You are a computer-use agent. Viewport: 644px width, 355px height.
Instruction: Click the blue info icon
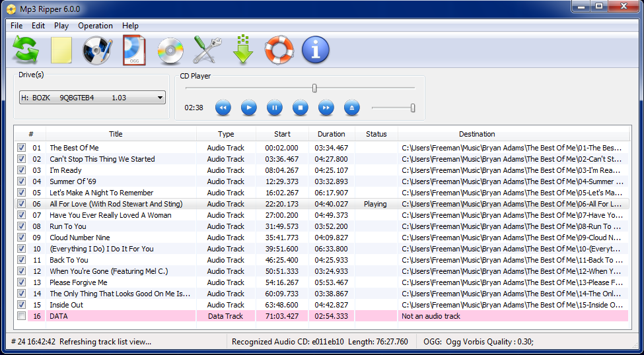316,50
